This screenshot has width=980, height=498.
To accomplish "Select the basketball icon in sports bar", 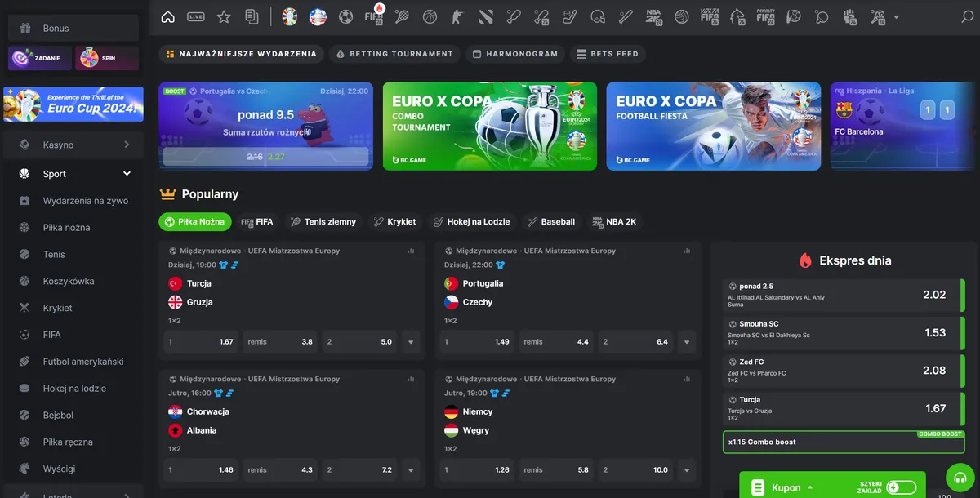I will (x=430, y=17).
